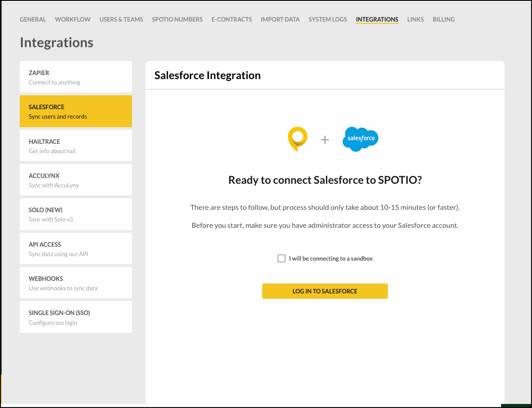Screen dimensions: 532x408
Task: Select the Zapier integration card
Action: (76, 77)
